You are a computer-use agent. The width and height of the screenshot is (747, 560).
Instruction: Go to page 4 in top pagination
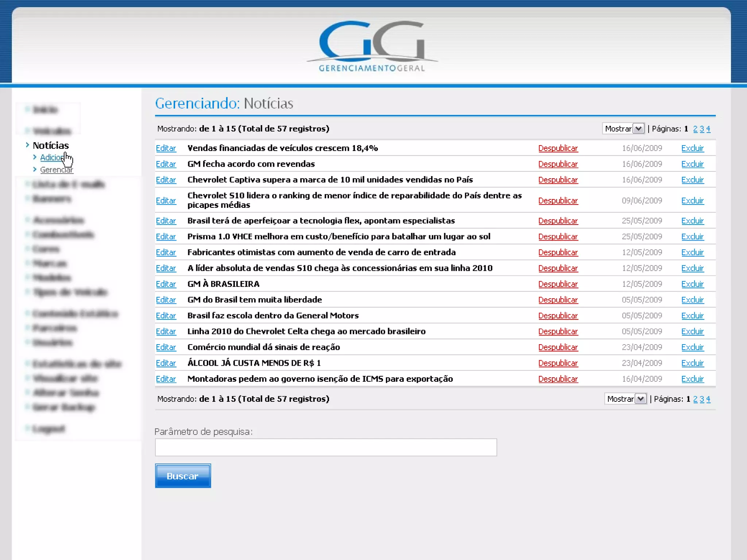tap(708, 129)
